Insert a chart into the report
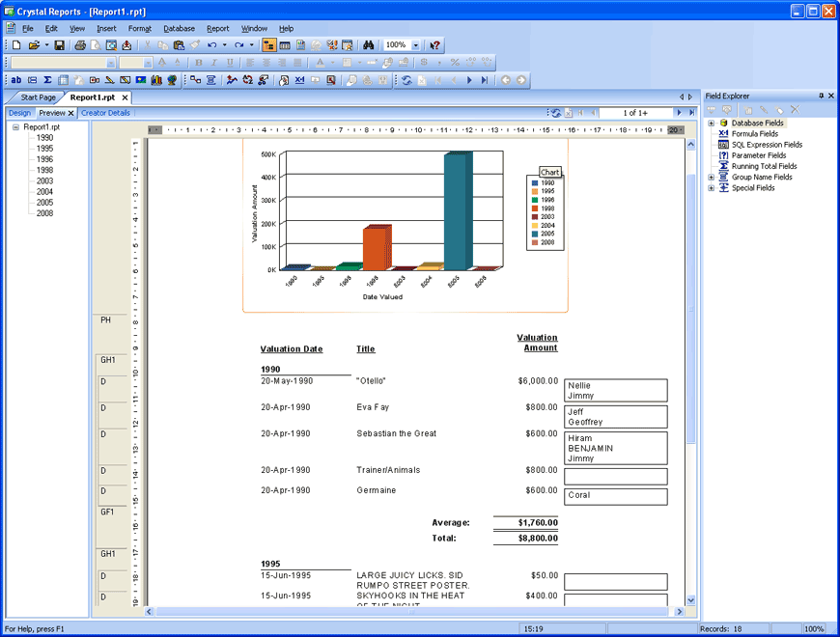The height and width of the screenshot is (637, 840). (157, 80)
